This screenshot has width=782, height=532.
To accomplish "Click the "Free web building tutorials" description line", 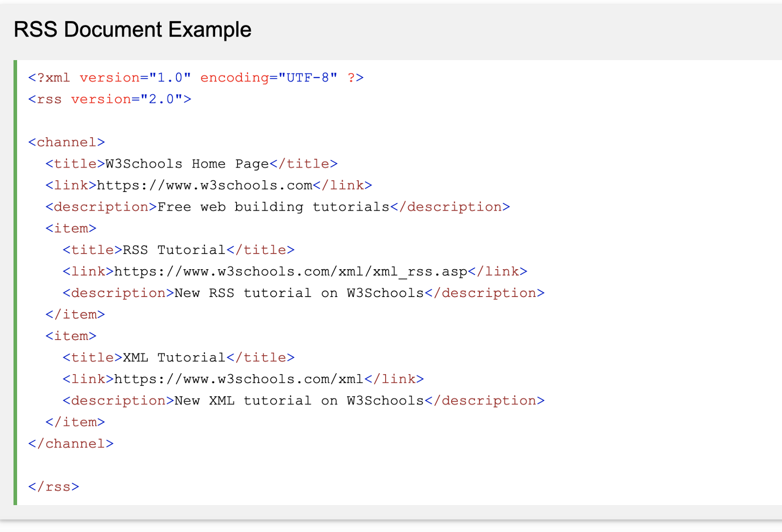I will tap(278, 207).
